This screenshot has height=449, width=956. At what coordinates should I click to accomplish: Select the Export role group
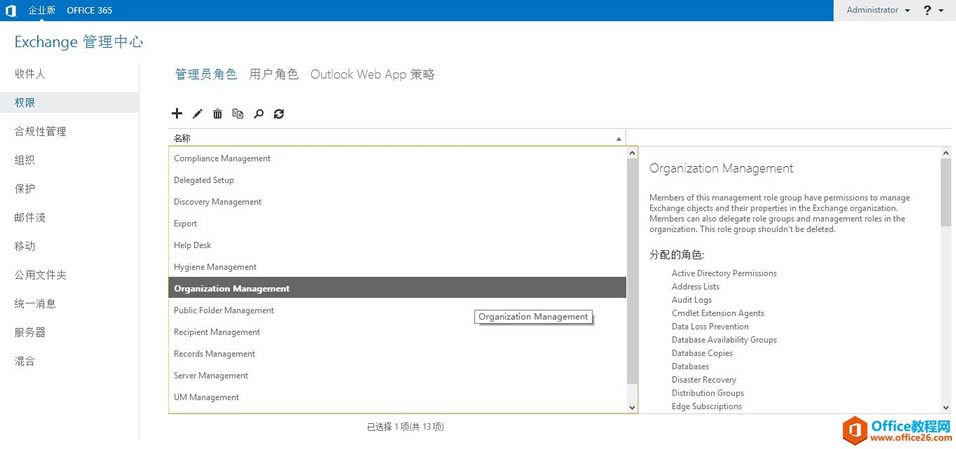point(398,223)
